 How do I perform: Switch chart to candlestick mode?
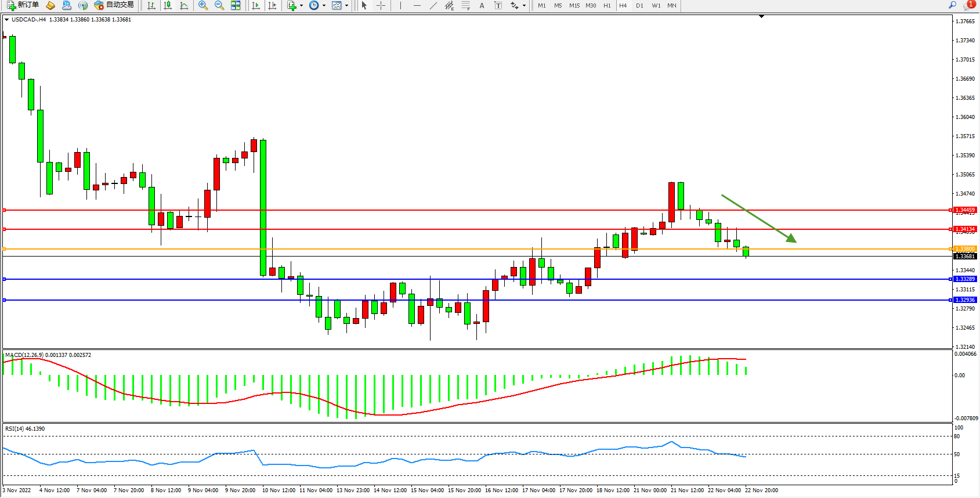click(168, 5)
